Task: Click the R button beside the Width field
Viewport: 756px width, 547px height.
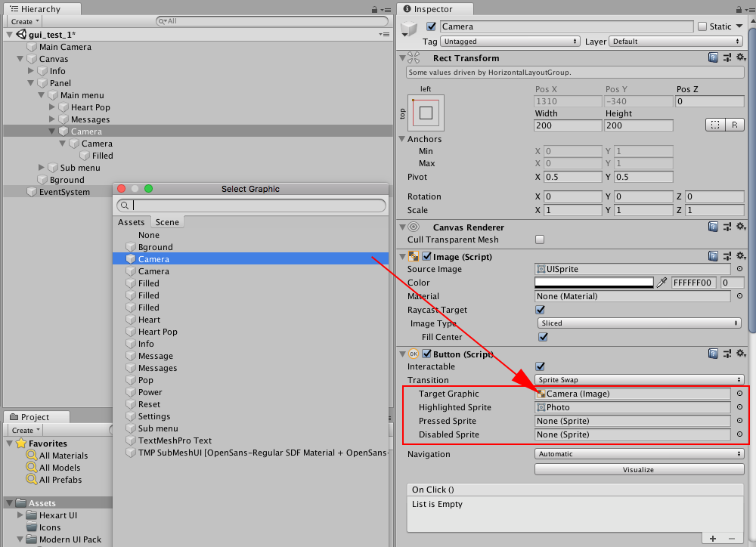Action: 733,125
